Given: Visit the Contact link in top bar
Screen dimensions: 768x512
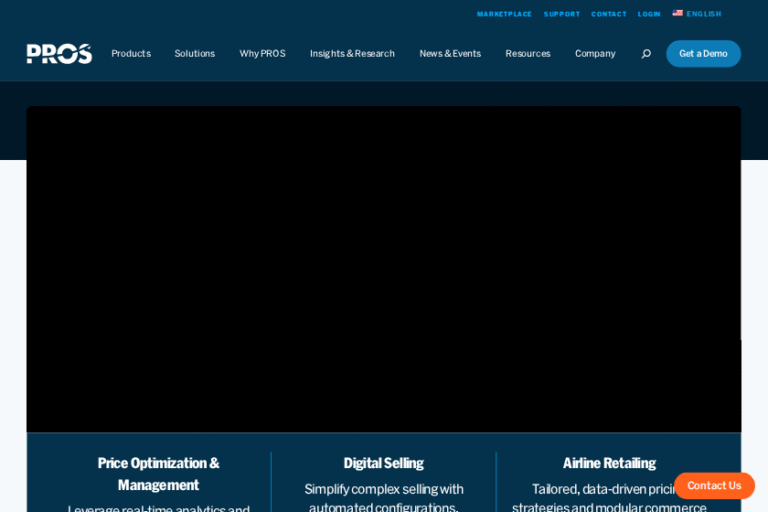Looking at the screenshot, I should point(608,14).
